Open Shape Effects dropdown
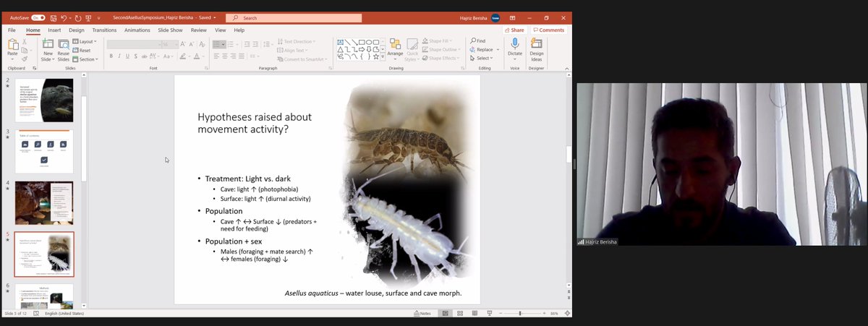 coord(441,59)
